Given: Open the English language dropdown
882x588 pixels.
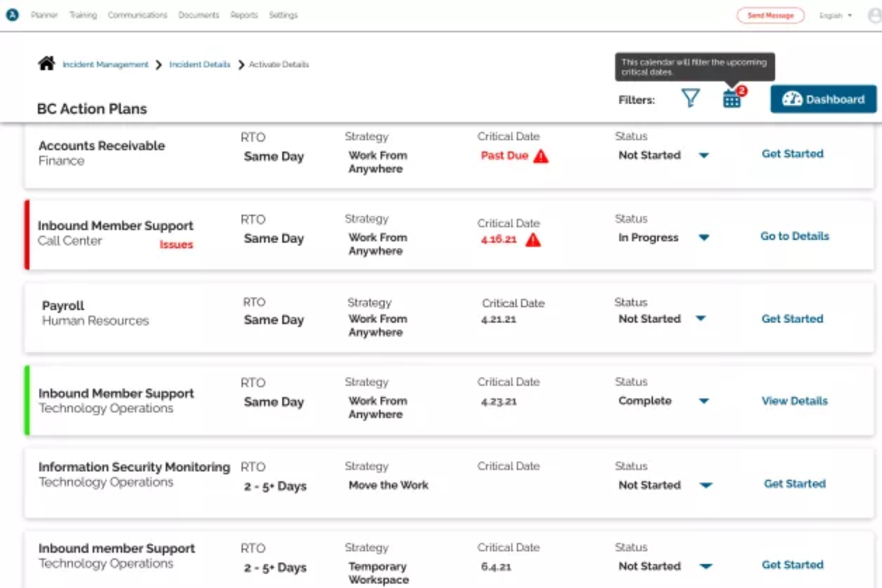Looking at the screenshot, I should coord(834,15).
